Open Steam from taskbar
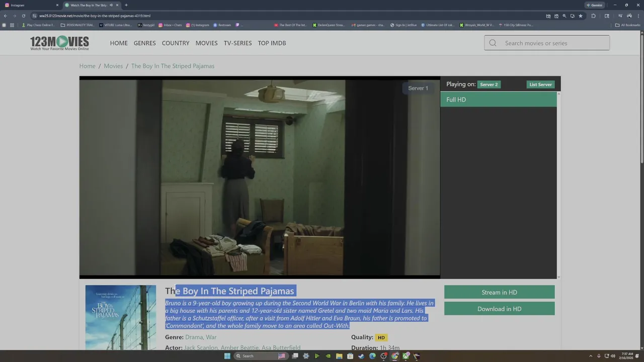Image resolution: width=644 pixels, height=362 pixels. [x=361, y=356]
